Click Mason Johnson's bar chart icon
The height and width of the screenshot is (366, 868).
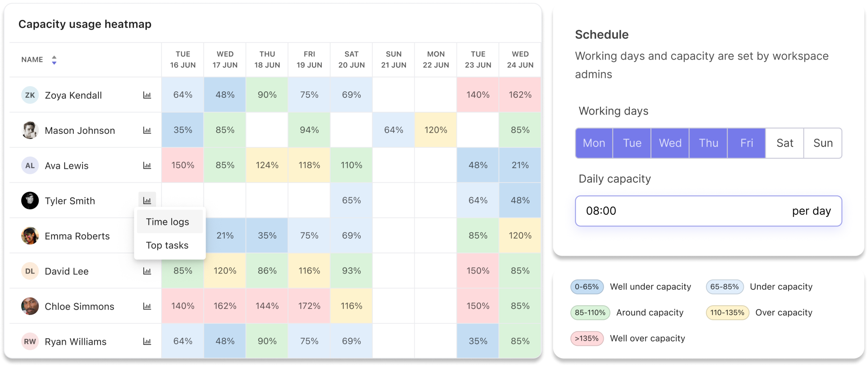pyautogui.click(x=147, y=130)
